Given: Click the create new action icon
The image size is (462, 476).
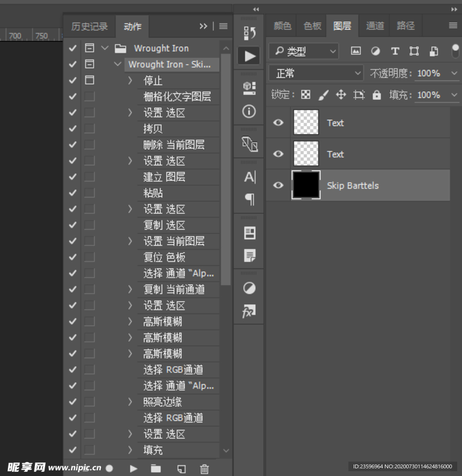Looking at the screenshot, I should coord(182,469).
